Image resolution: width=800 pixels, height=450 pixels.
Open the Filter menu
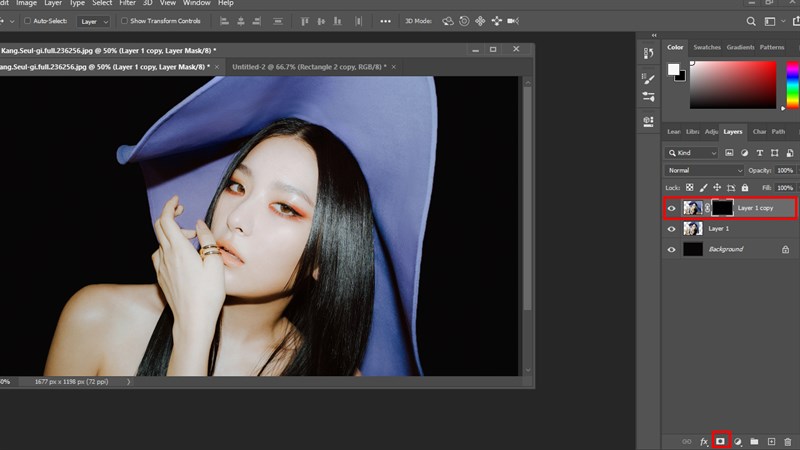coord(127,3)
